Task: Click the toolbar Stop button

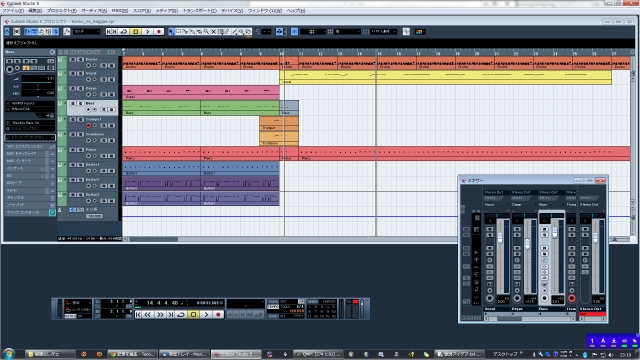Action: click(136, 31)
